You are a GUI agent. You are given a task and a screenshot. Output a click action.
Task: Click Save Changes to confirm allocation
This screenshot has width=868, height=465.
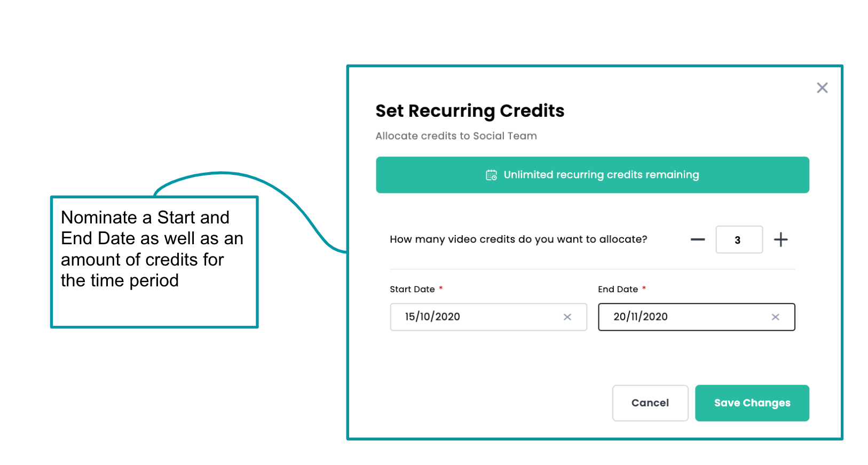point(752,403)
